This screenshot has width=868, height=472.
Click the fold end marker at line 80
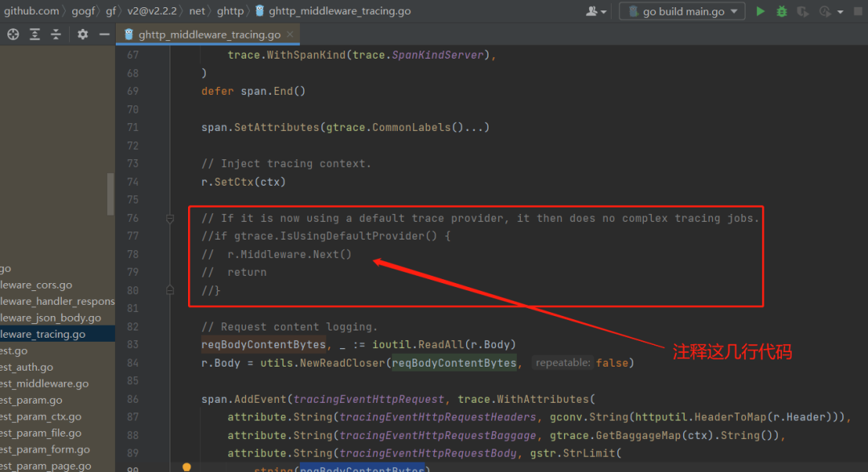click(x=170, y=289)
